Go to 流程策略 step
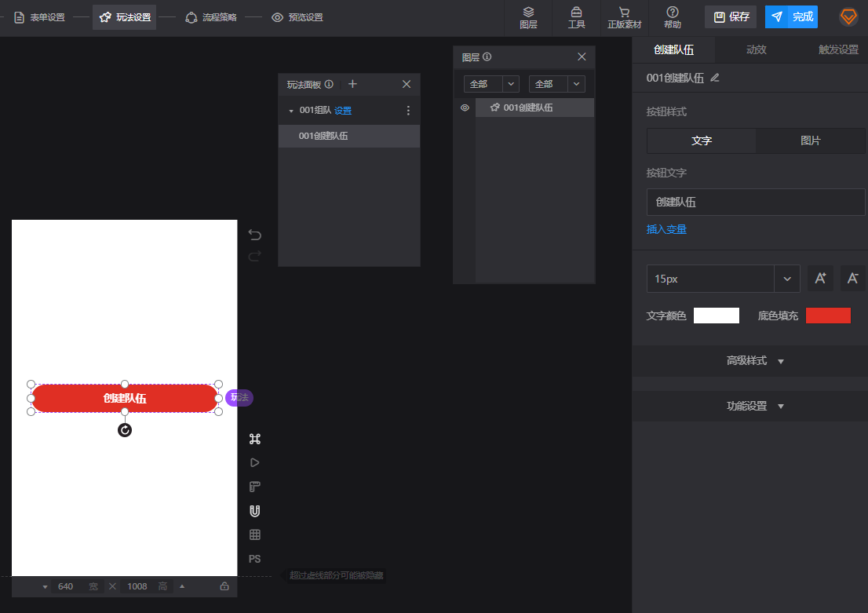The image size is (868, 613). [x=211, y=18]
